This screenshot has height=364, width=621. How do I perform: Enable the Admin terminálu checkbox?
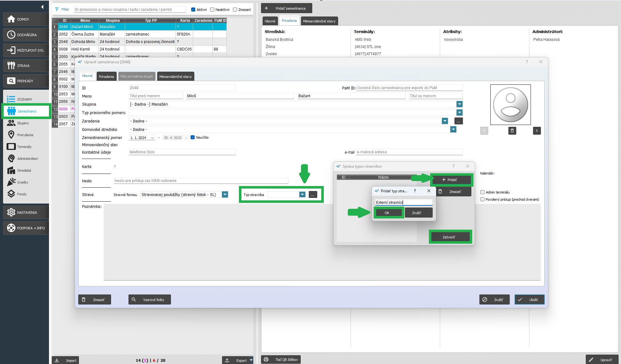tap(482, 192)
